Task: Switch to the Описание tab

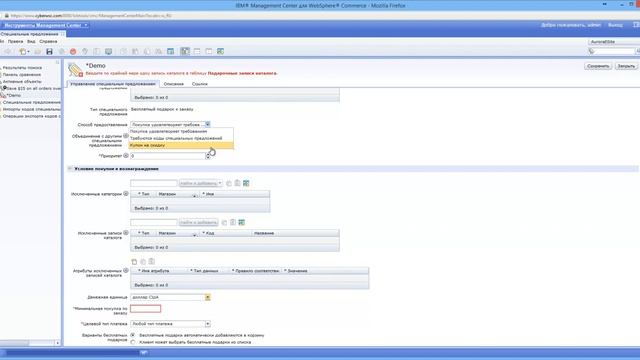Action: (173, 84)
